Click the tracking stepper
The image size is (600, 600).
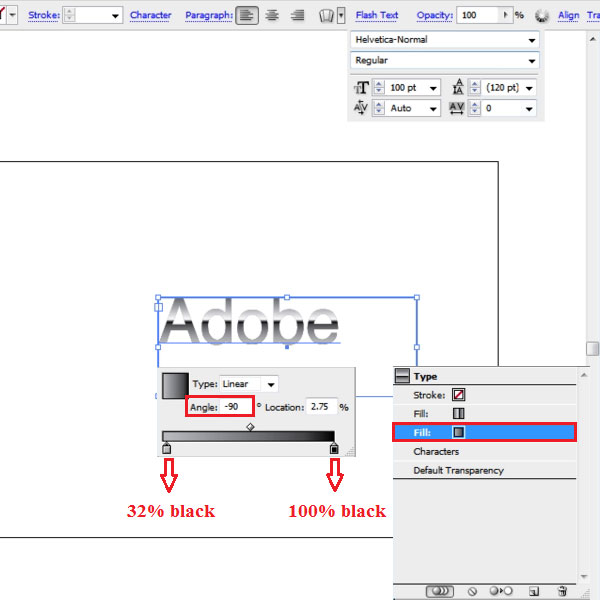click(x=474, y=108)
